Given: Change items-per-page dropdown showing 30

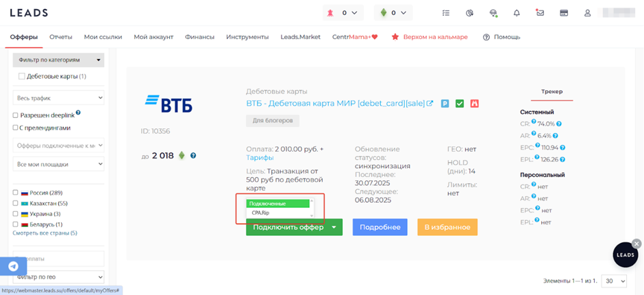Looking at the screenshot, I should click(614, 281).
